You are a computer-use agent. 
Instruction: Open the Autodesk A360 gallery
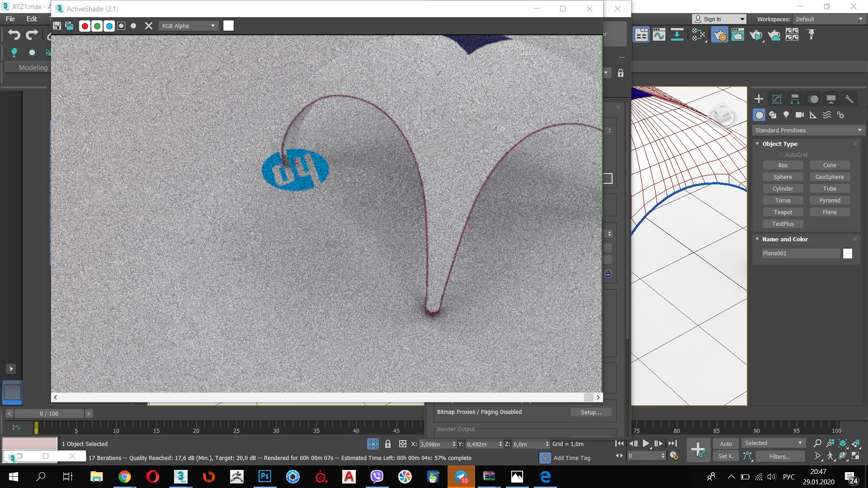[792, 35]
